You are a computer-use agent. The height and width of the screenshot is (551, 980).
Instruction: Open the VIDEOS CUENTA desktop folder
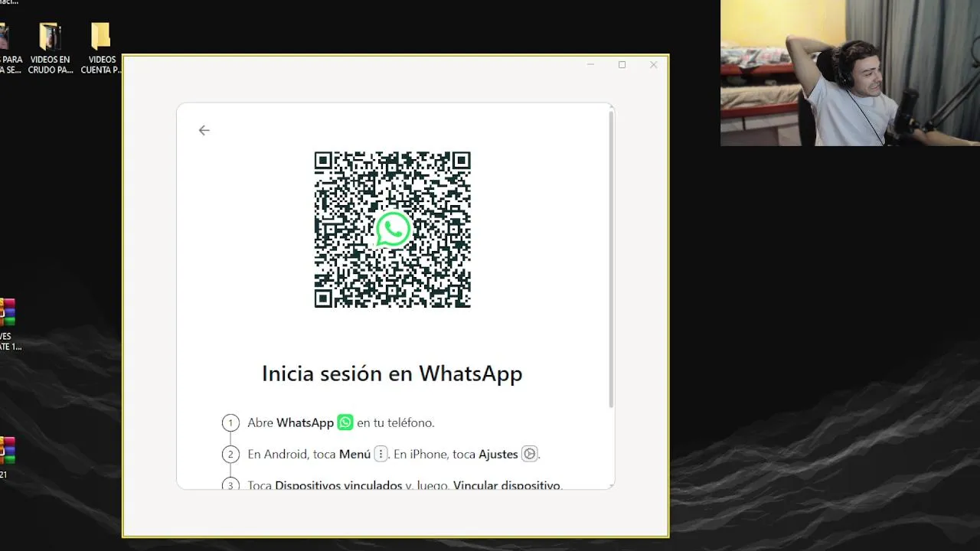point(101,48)
